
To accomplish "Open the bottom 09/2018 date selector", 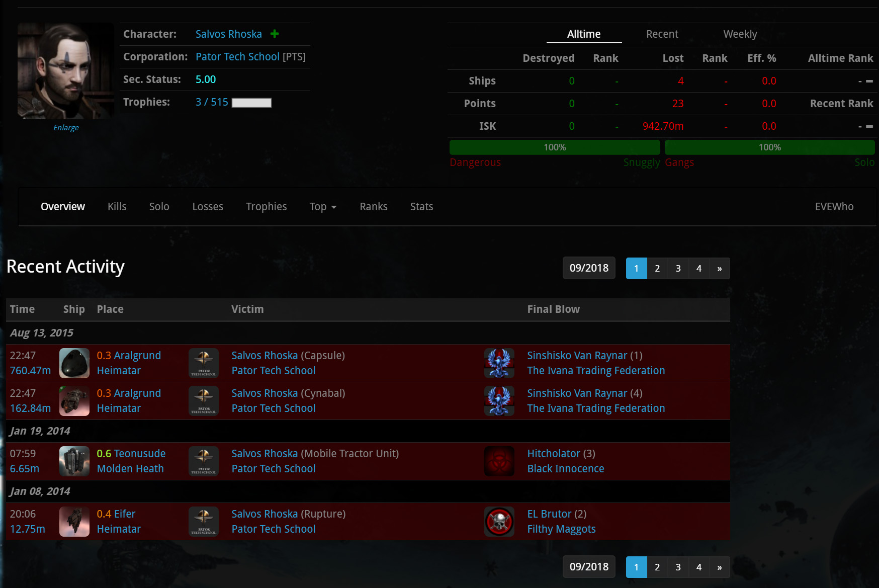I will [x=589, y=567].
